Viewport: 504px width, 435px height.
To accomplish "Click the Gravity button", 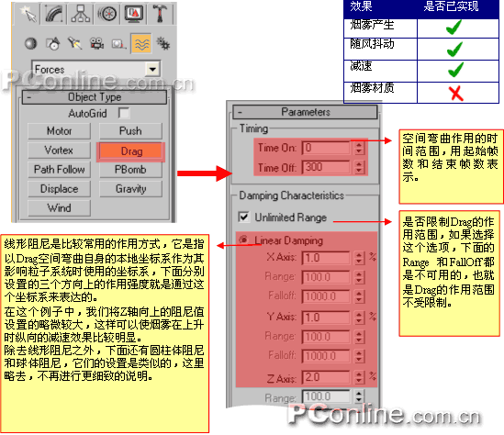I will click(x=130, y=189).
